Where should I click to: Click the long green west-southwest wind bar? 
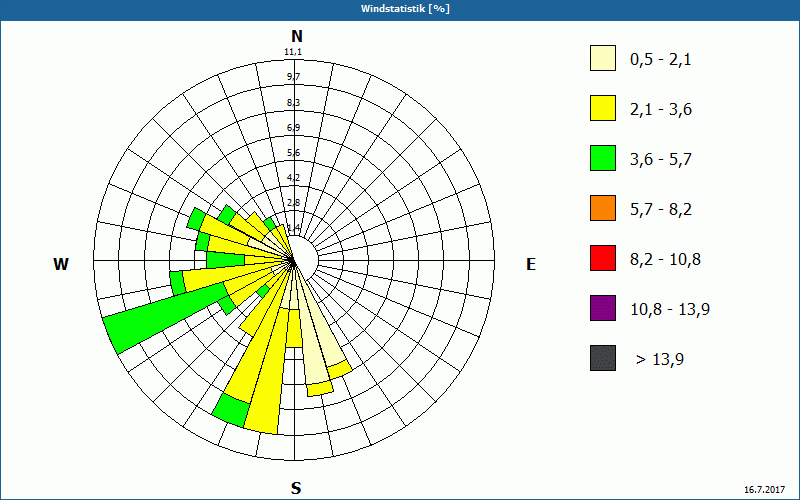coord(166,319)
